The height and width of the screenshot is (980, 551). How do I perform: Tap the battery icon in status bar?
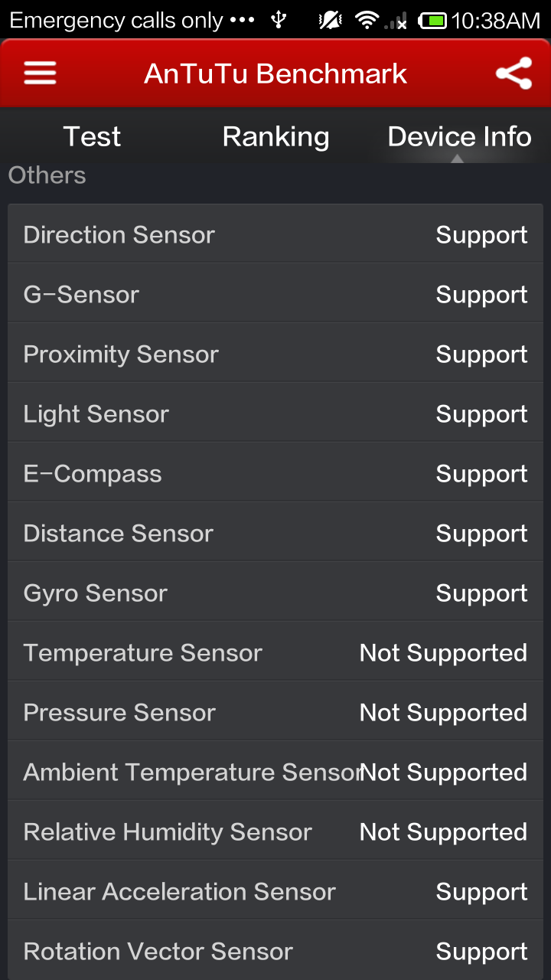tap(432, 21)
